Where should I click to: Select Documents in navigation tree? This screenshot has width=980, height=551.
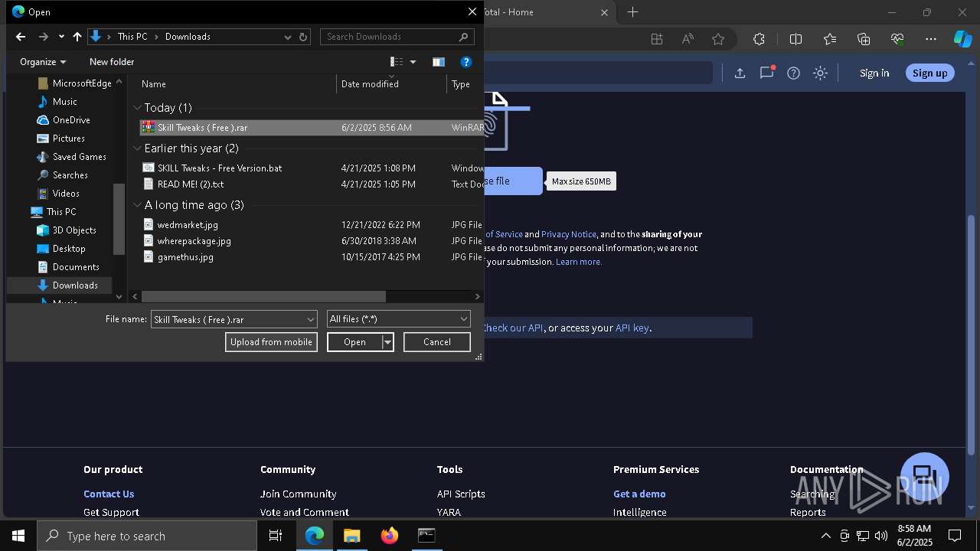(x=68, y=267)
